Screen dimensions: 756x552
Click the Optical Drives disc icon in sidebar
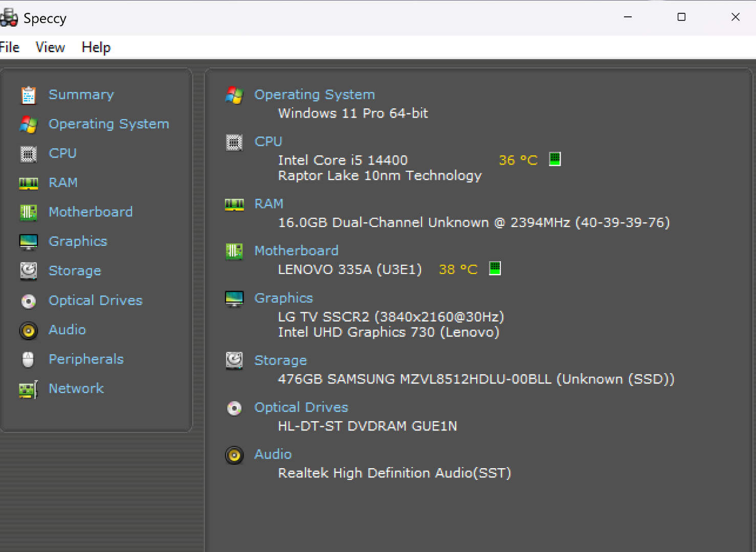click(x=28, y=301)
